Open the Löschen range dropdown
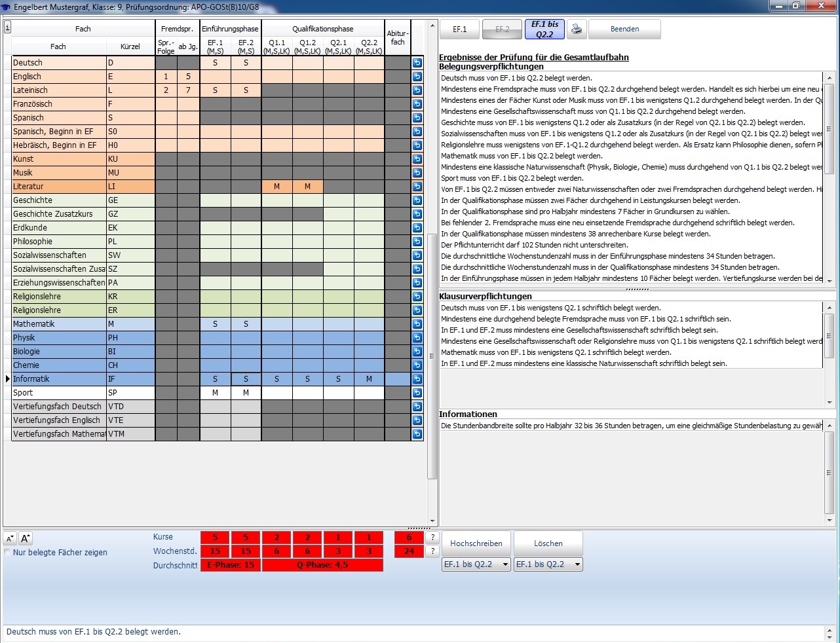This screenshot has height=643, width=840. coord(548,564)
